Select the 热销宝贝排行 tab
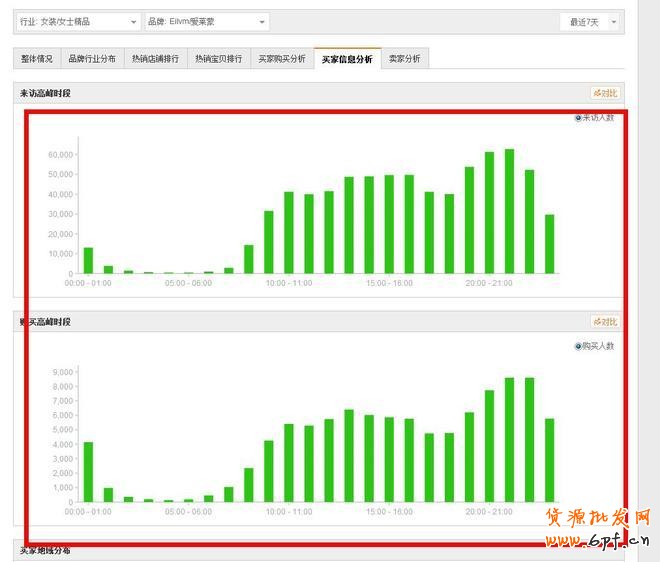660x562 pixels. point(218,59)
